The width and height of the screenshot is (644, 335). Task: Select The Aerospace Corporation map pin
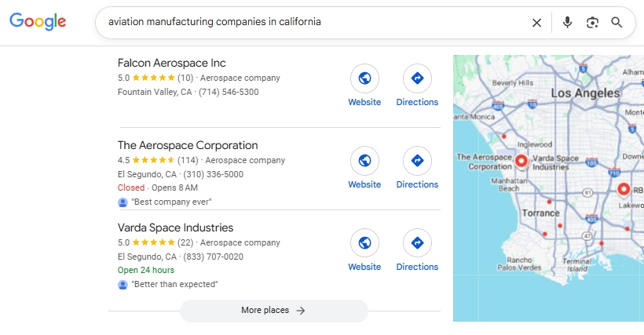click(x=521, y=162)
